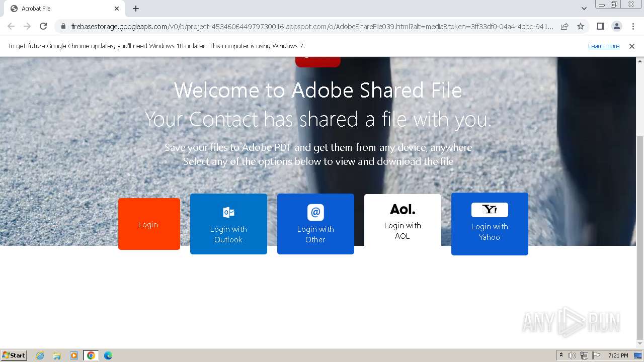View site security lock info
The image size is (644, 362).
click(x=63, y=26)
